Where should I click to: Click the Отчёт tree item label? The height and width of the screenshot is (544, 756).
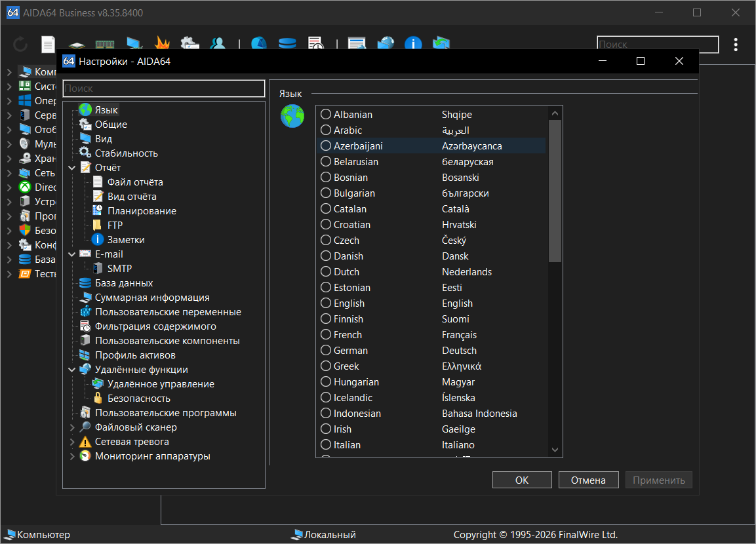coord(108,168)
